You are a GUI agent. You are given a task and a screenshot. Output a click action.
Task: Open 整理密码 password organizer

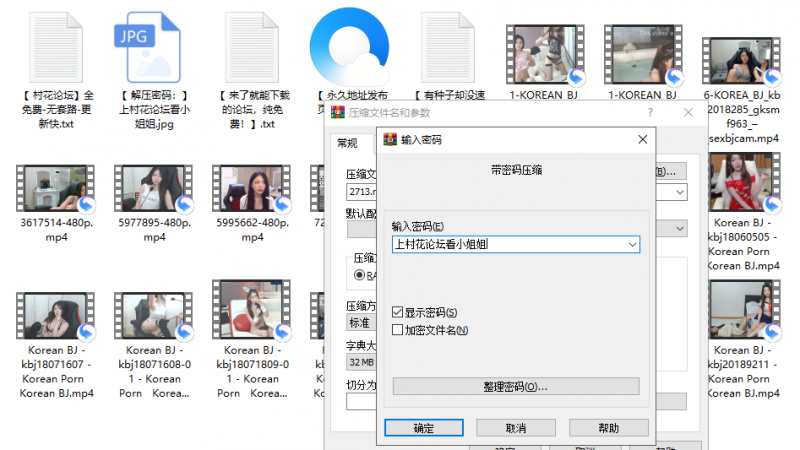(x=515, y=386)
